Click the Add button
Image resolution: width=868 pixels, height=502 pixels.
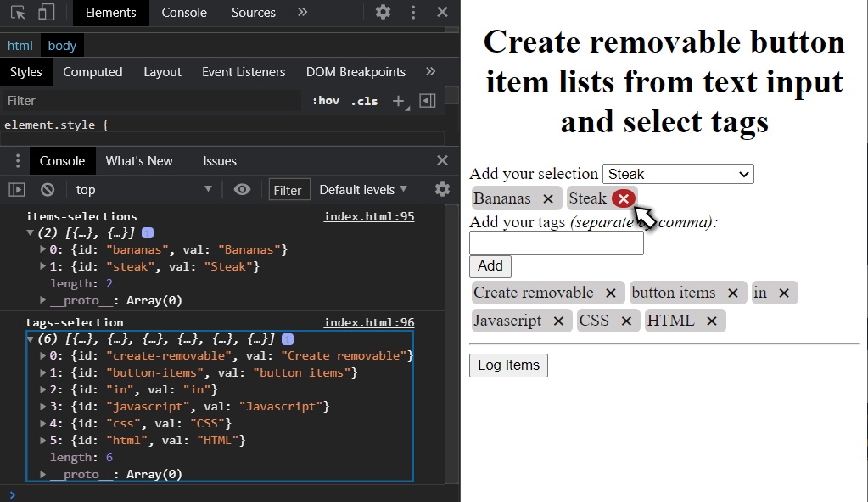pyautogui.click(x=490, y=266)
